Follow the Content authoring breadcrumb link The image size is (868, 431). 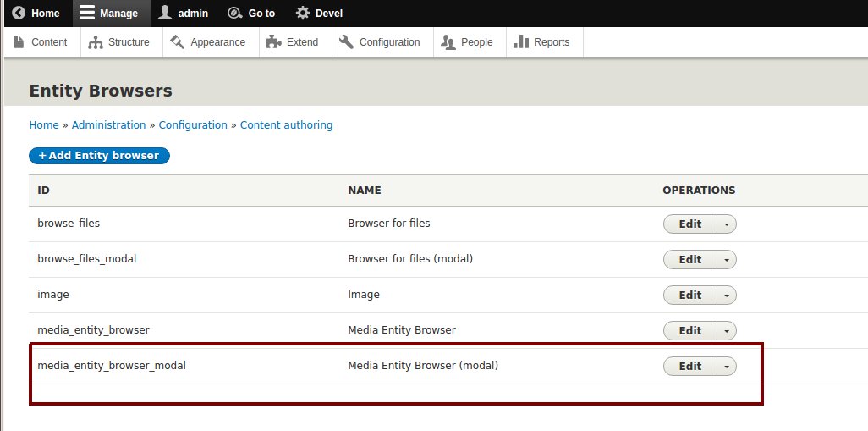(286, 125)
